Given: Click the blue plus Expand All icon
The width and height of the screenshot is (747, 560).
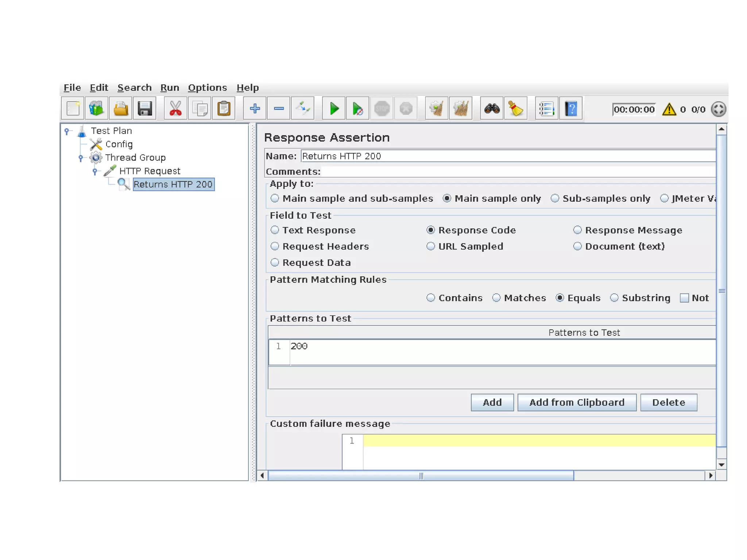Looking at the screenshot, I should 255,109.
